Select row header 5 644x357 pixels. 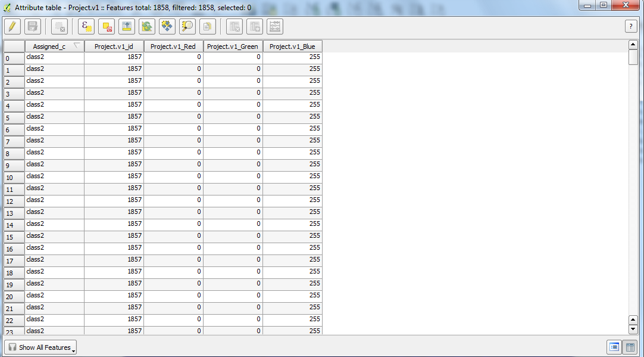coord(14,118)
